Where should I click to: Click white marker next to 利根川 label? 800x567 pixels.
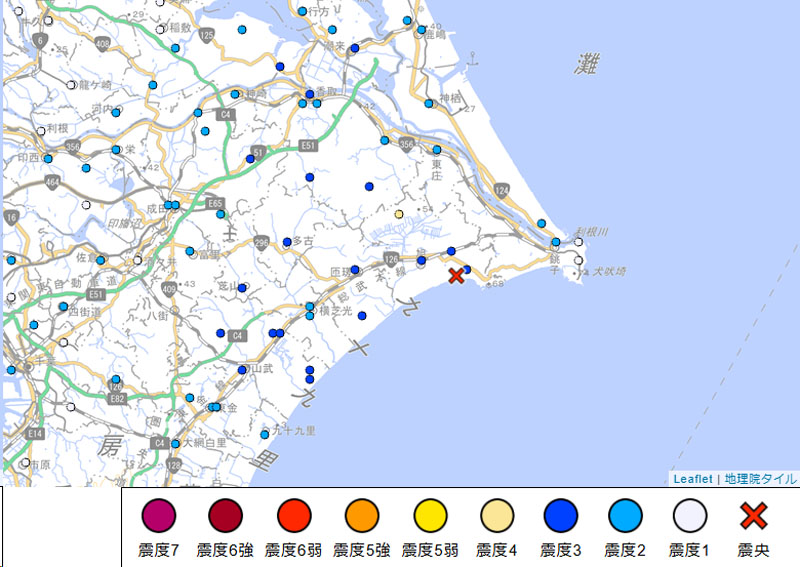click(578, 242)
